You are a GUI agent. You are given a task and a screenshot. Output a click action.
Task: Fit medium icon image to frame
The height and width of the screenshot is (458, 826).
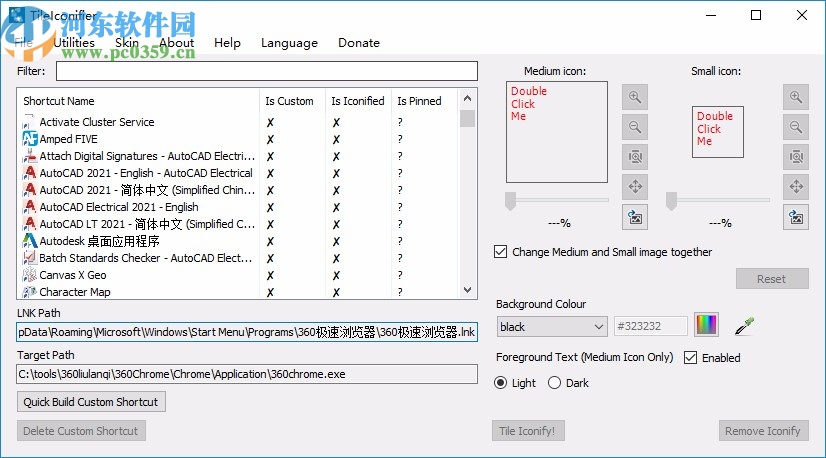[635, 157]
